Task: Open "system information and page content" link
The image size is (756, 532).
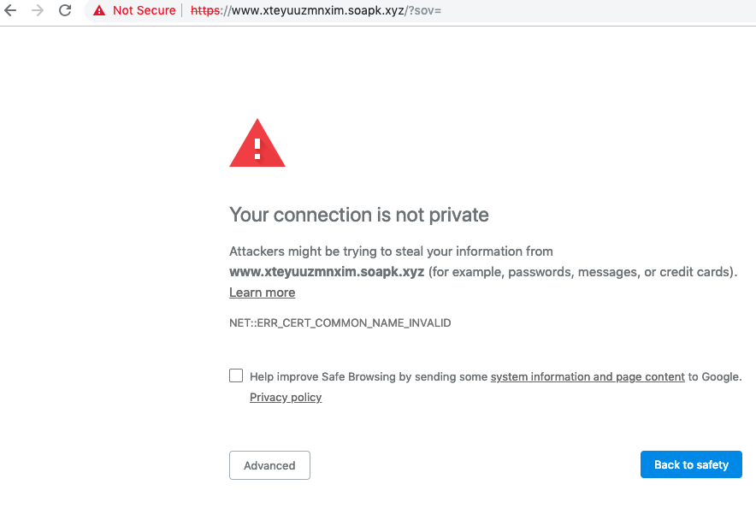Action: pos(588,376)
